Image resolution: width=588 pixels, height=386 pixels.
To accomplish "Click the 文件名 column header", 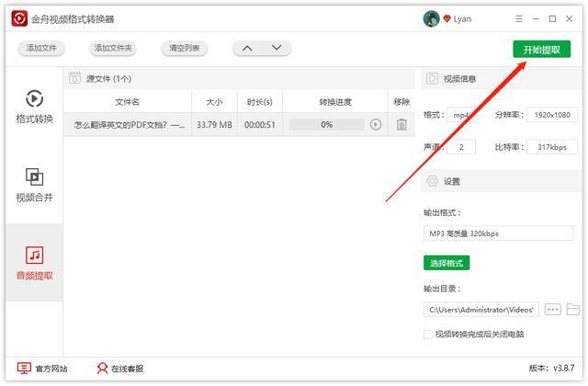I will coord(127,102).
